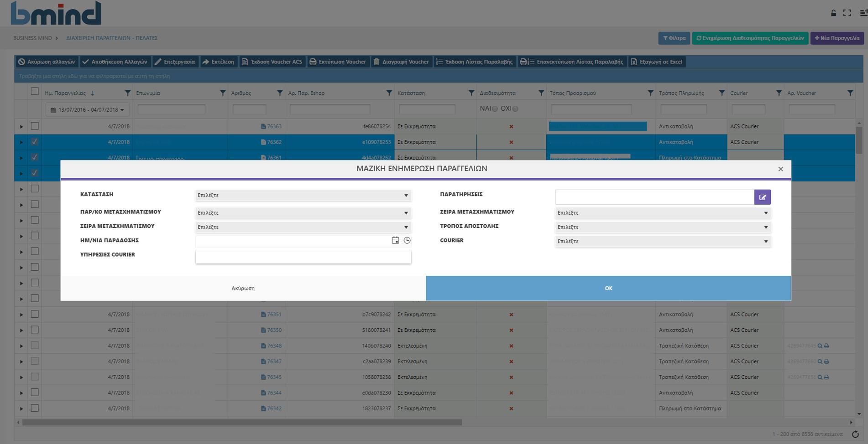Search voucher 4269477645 magnifier icon

[x=820, y=346]
